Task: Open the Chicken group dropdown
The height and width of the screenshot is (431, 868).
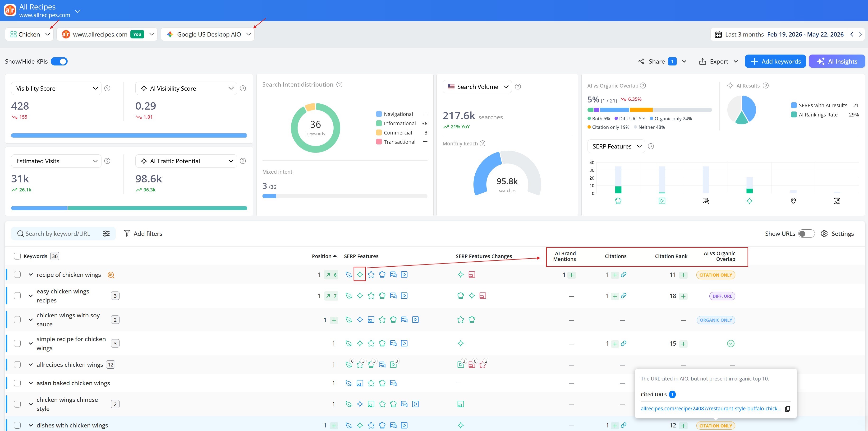Action: click(x=29, y=34)
